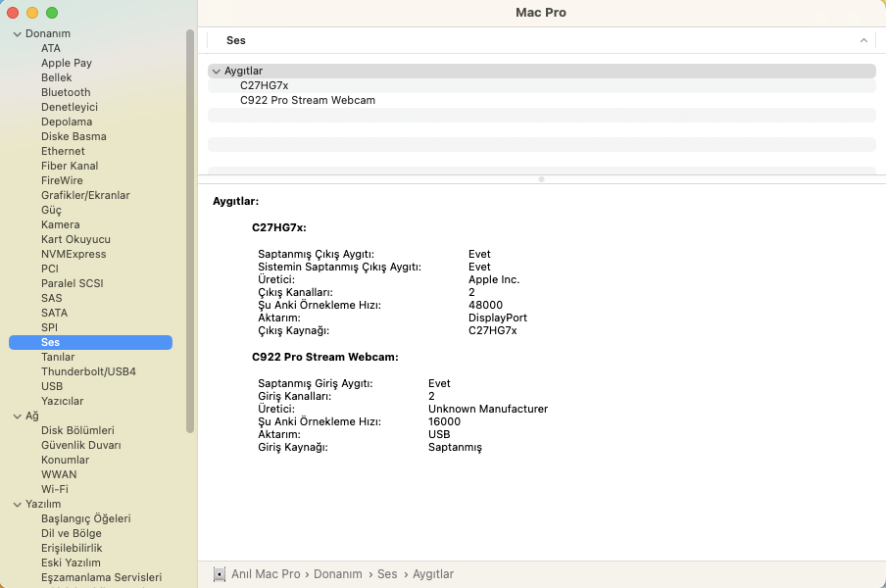
Task: Select Kamera in the sidebar
Action: pyautogui.click(x=61, y=224)
